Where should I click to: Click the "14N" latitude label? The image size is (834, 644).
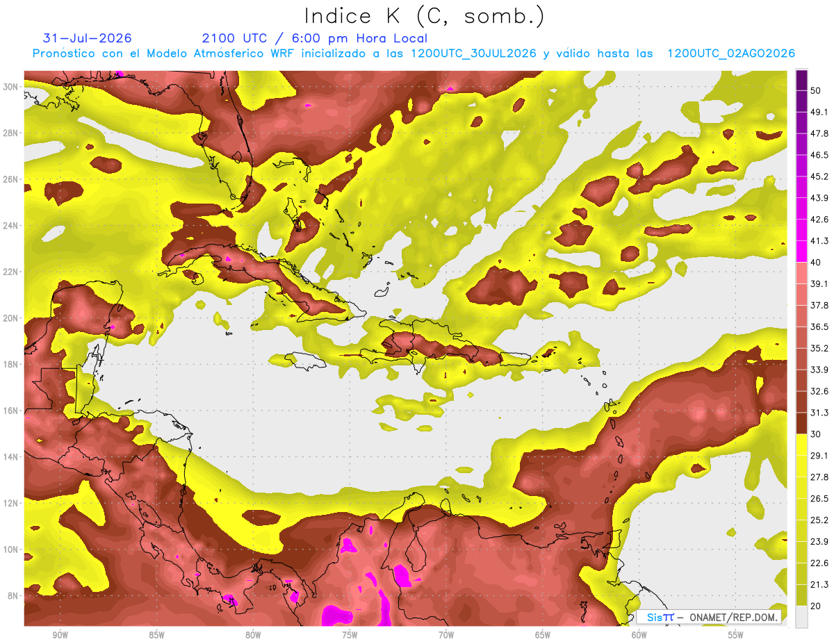(10, 457)
